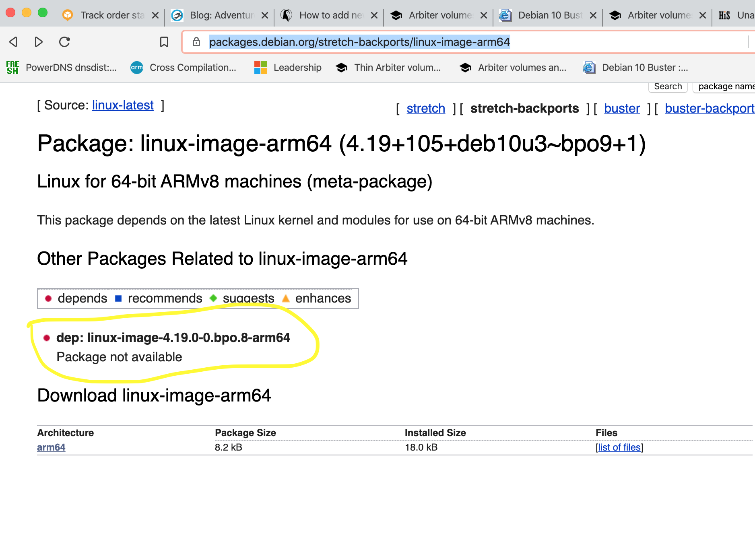Screen dimensions: 755x560
Task: Open Leadership bookmark
Action: point(288,68)
